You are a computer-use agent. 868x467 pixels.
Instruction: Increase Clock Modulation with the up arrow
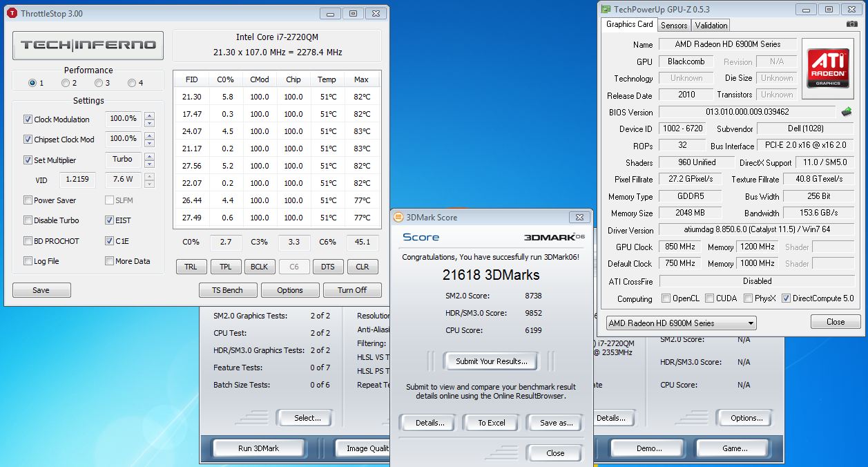pos(149,116)
